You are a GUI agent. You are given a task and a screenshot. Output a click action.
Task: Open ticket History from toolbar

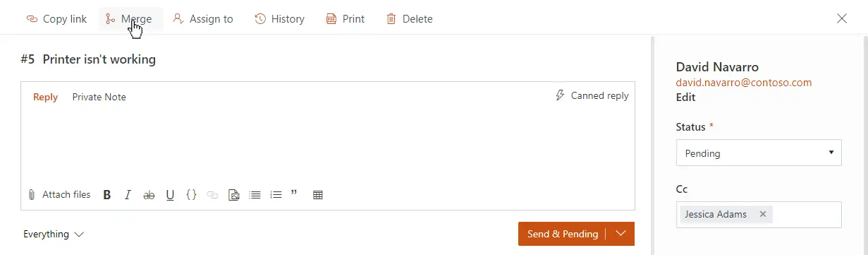[x=279, y=19]
